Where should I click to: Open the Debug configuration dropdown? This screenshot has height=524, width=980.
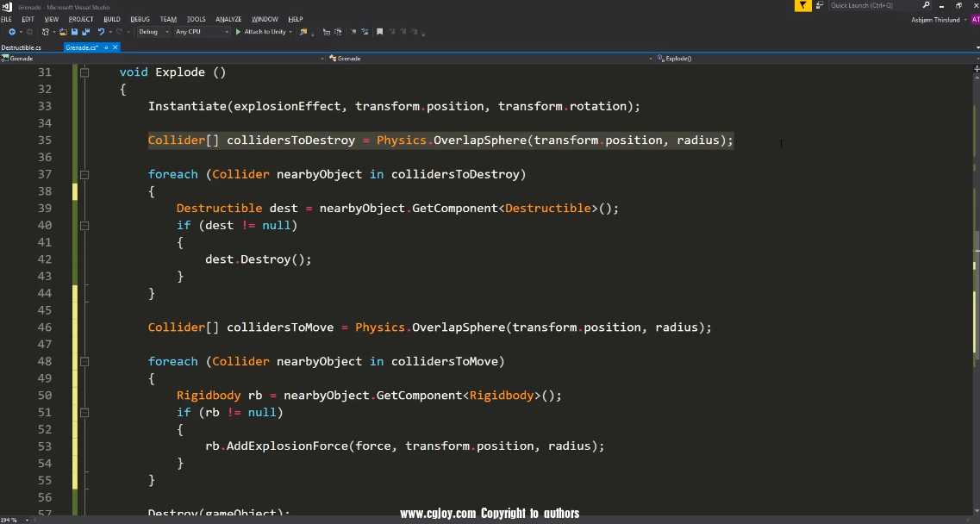coord(152,32)
